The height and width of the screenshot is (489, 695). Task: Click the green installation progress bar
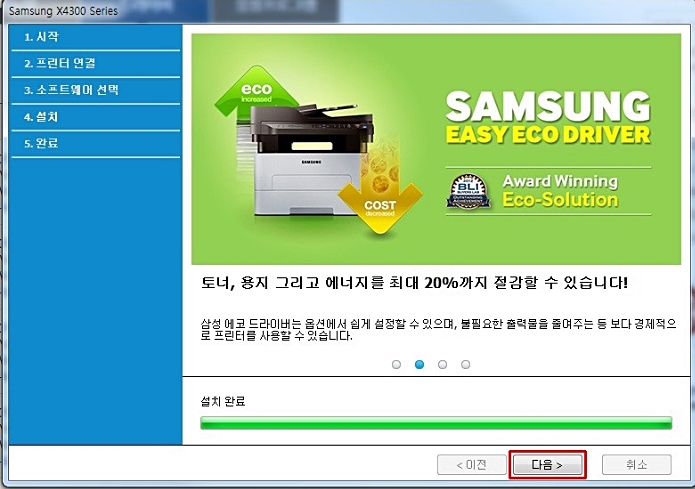point(436,422)
